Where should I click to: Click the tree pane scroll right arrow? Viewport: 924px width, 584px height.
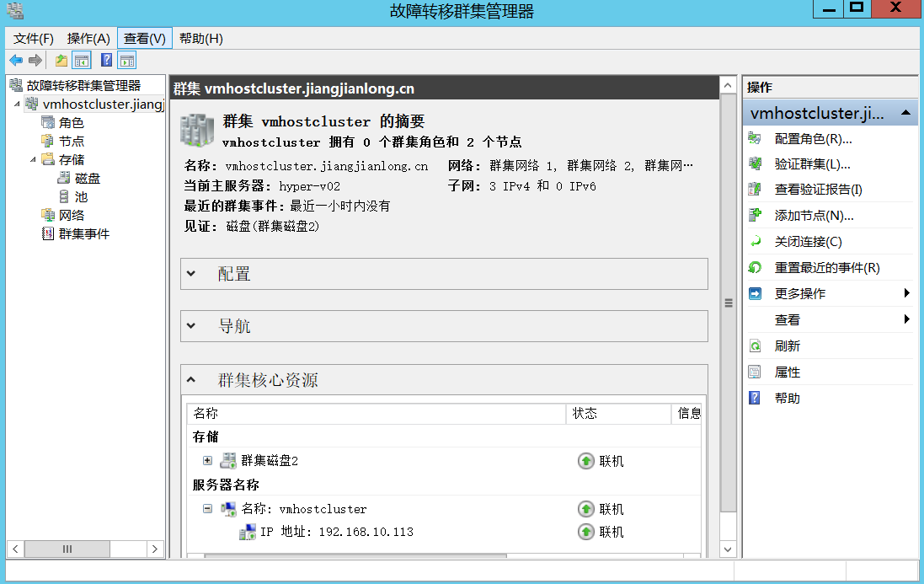pos(155,549)
